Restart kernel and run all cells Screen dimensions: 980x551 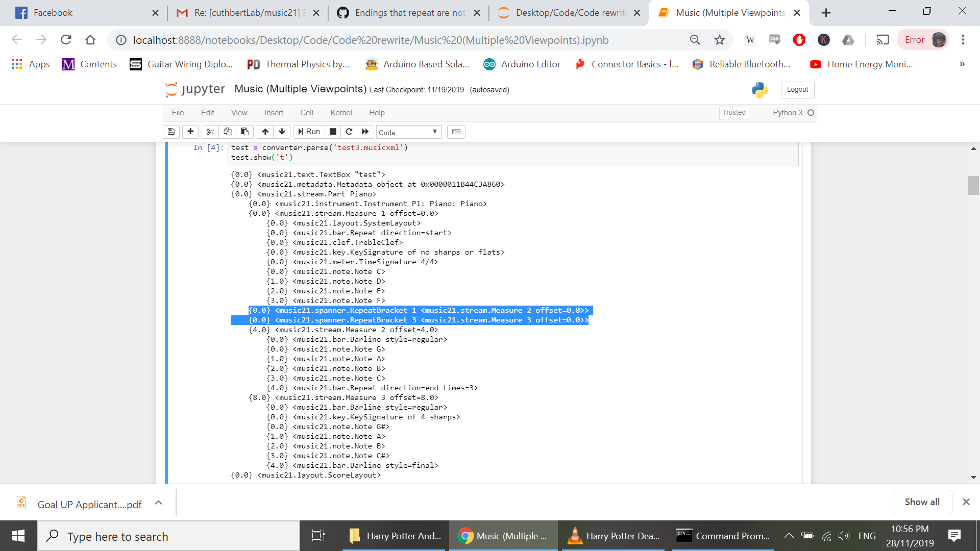[x=365, y=132]
